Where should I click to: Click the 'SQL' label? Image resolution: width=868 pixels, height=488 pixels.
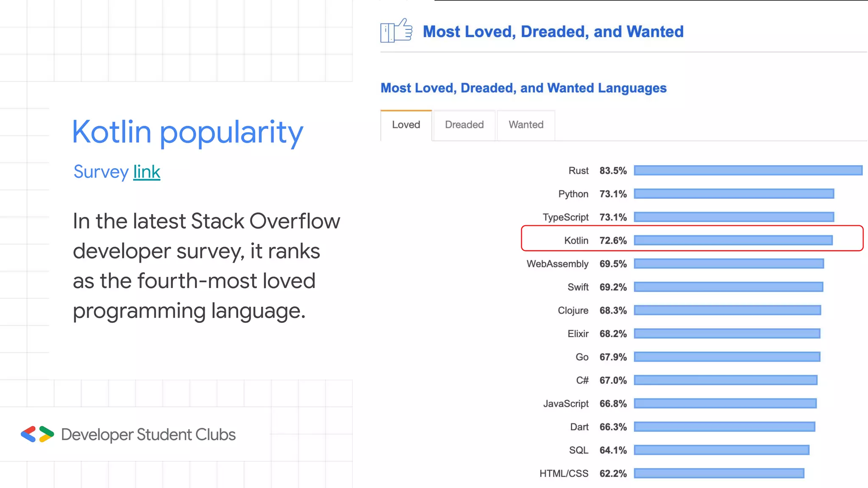pyautogui.click(x=579, y=450)
